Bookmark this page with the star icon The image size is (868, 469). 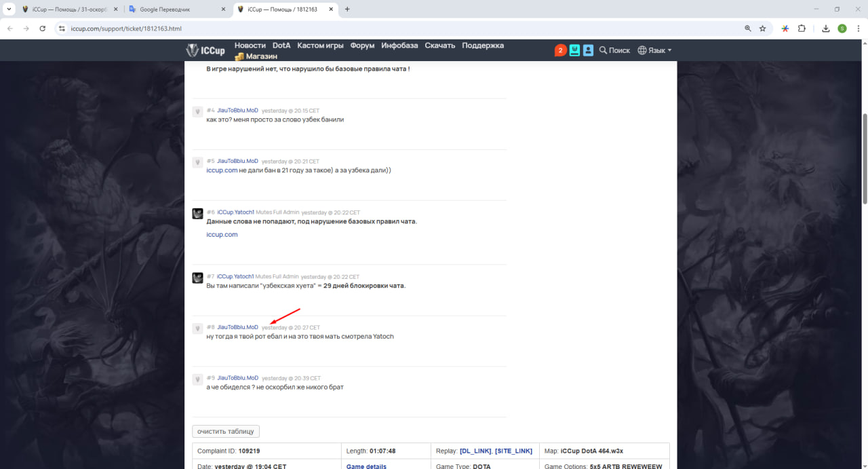(763, 29)
